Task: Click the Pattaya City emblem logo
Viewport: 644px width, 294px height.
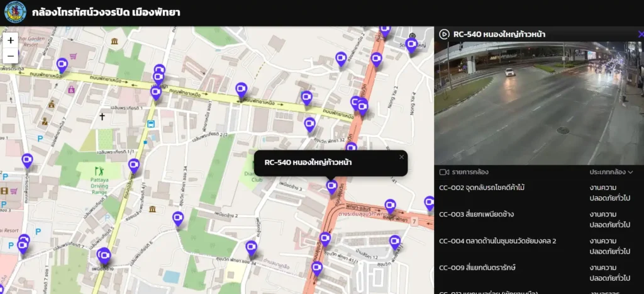Action: click(15, 13)
